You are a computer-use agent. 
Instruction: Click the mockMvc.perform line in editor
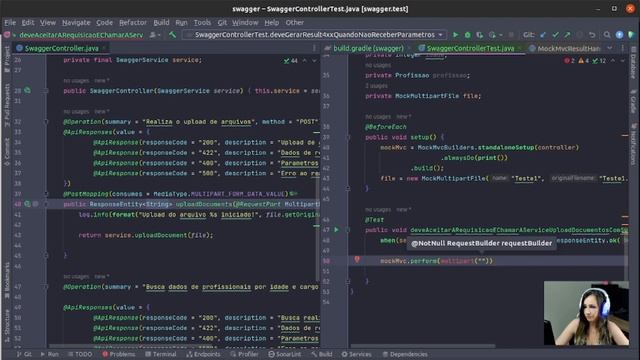[436, 260]
